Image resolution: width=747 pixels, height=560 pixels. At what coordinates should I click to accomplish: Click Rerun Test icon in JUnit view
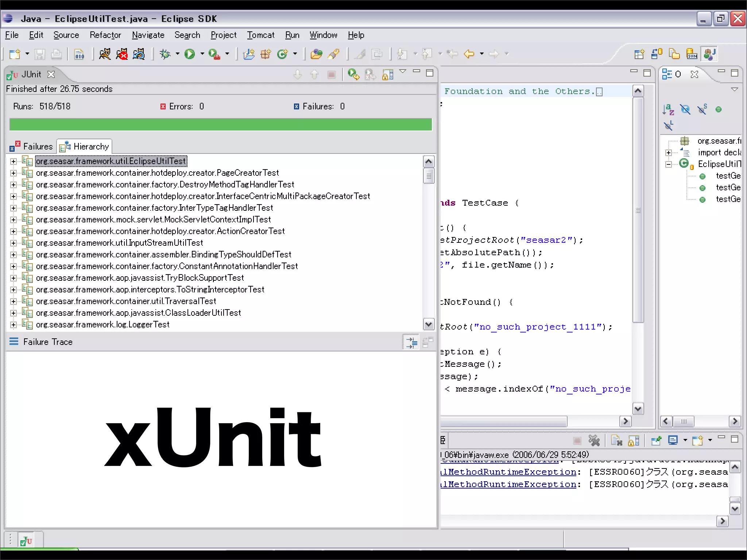click(353, 74)
